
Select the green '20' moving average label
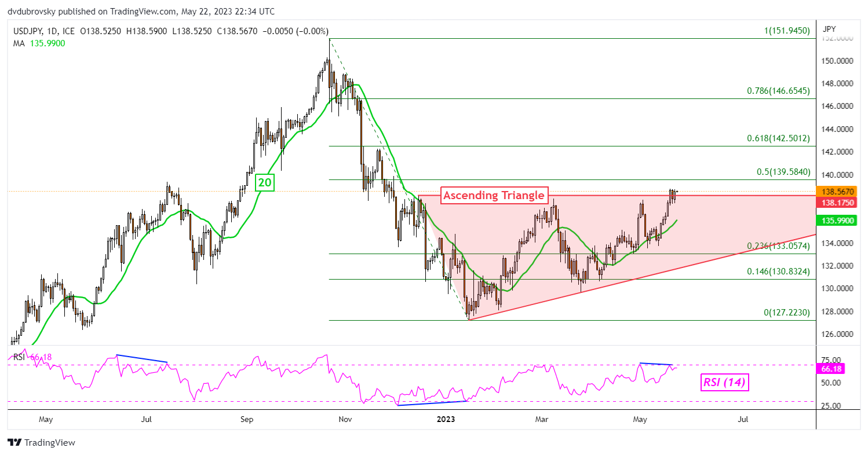pyautogui.click(x=265, y=184)
